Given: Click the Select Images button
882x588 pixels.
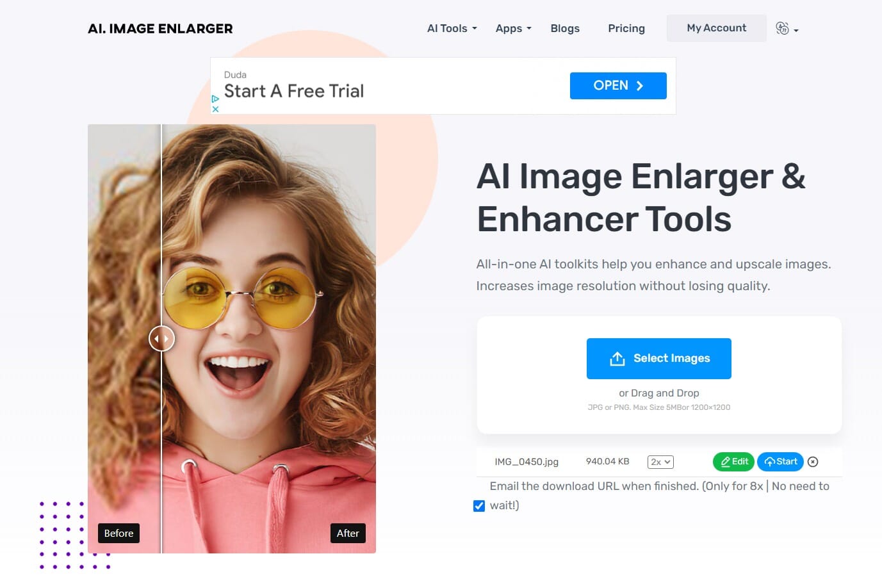Looking at the screenshot, I should pos(659,359).
